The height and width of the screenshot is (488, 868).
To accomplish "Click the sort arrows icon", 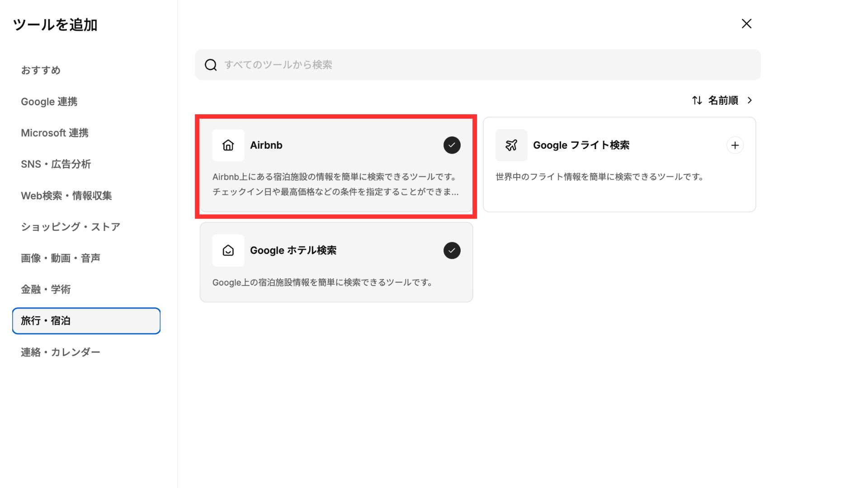I will pos(697,100).
